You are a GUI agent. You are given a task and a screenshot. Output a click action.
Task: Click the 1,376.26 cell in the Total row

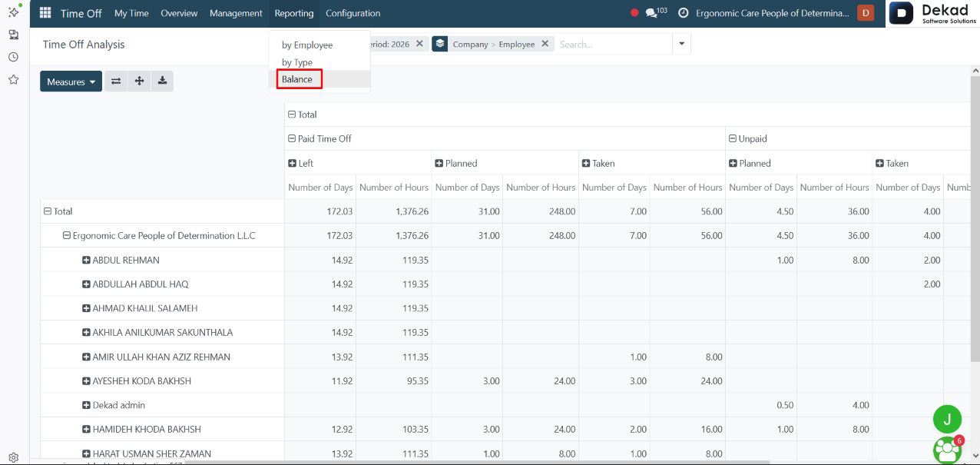coord(394,211)
